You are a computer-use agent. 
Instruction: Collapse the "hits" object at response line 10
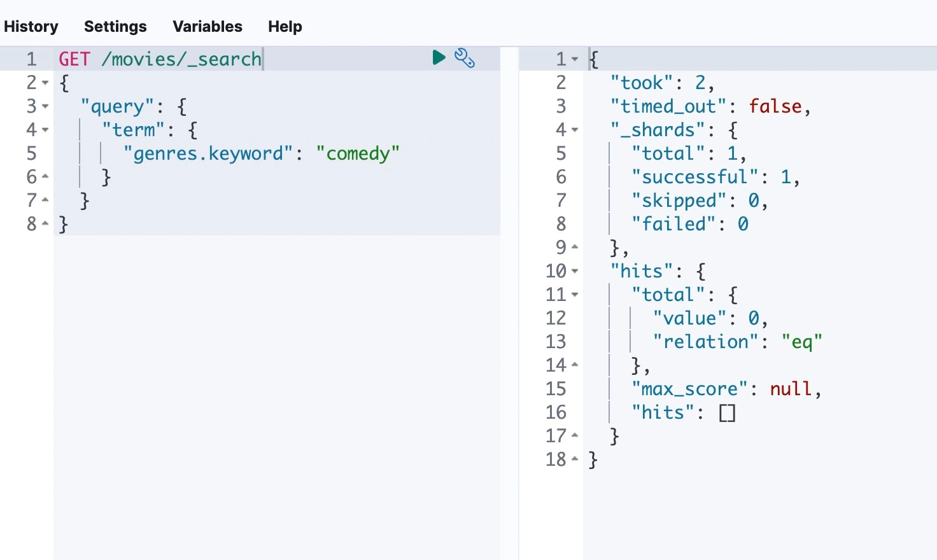[x=575, y=271]
